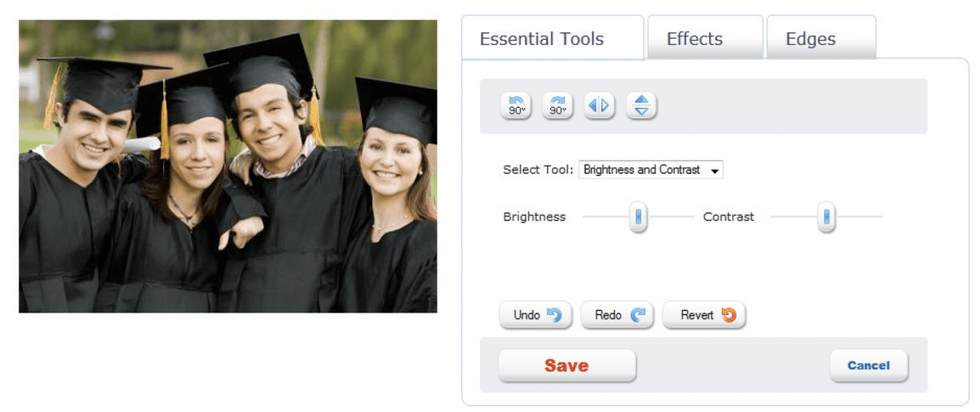Flip the image horizontally

pos(598,106)
